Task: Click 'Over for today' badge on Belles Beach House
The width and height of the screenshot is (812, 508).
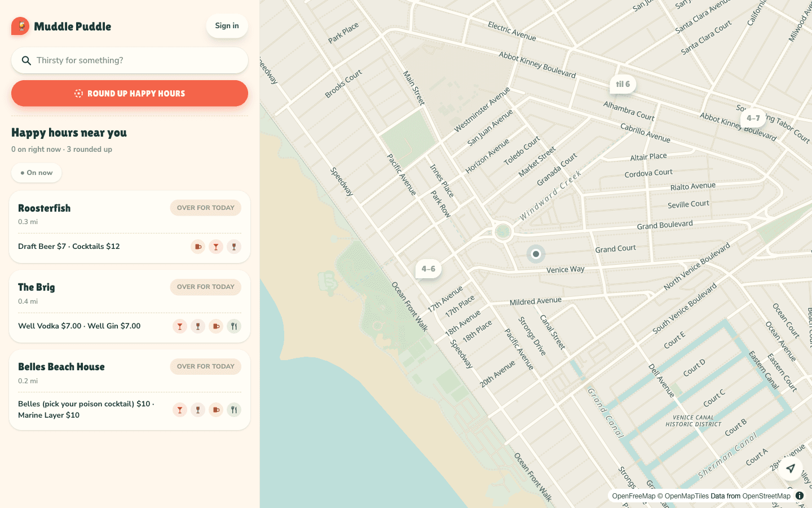Action: (206, 366)
